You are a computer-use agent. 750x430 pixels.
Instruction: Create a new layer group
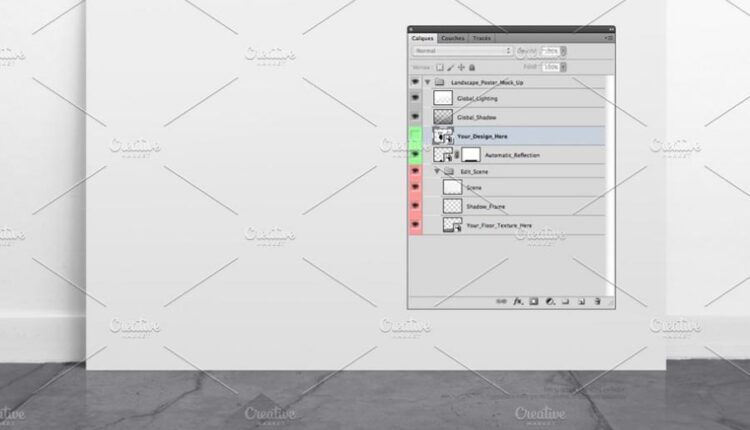tap(565, 300)
